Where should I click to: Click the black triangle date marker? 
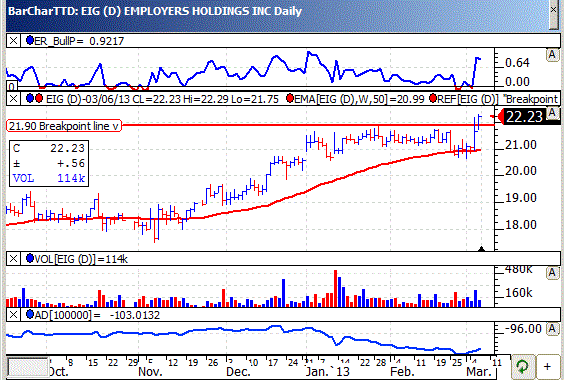click(x=482, y=249)
